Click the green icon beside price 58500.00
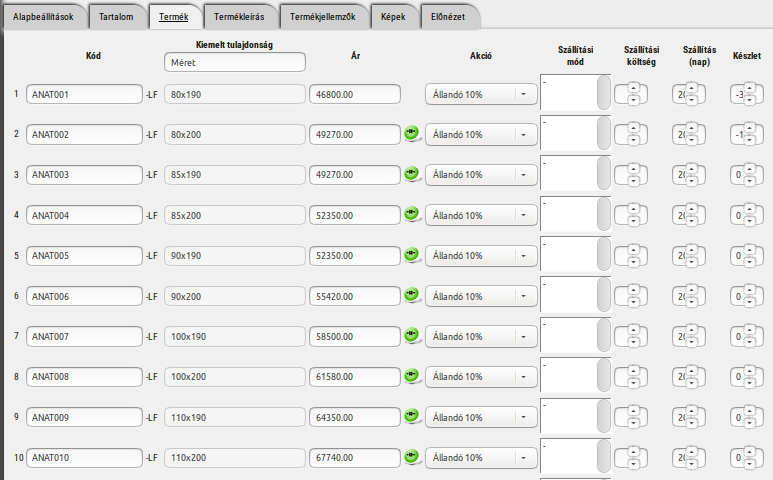773x480 pixels. (x=412, y=336)
